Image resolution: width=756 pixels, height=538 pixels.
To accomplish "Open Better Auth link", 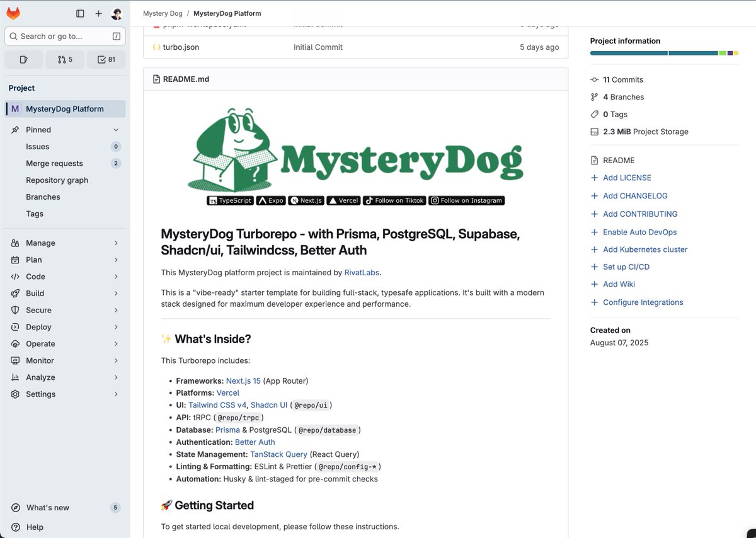I will [x=255, y=442].
